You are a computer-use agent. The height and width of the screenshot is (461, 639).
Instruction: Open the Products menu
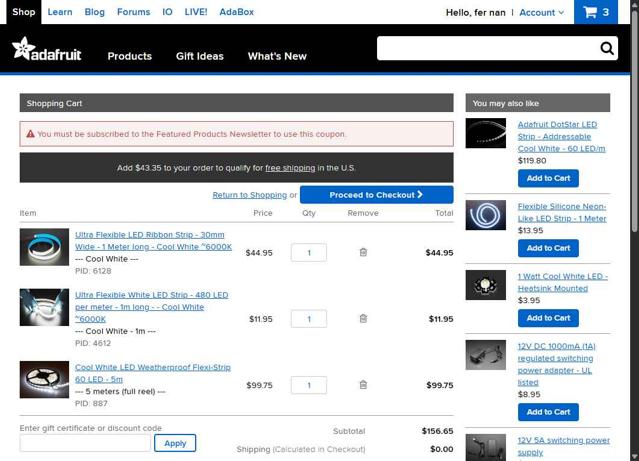click(130, 56)
